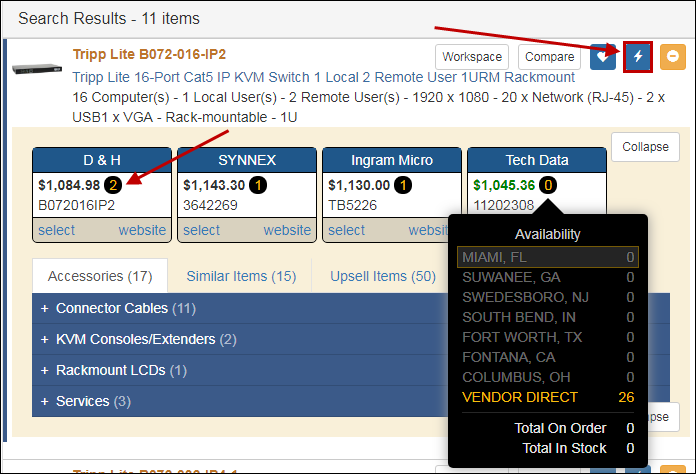Image resolution: width=696 pixels, height=474 pixels.
Task: Click the $1,084.98 D & H price
Action: pyautogui.click(x=69, y=185)
